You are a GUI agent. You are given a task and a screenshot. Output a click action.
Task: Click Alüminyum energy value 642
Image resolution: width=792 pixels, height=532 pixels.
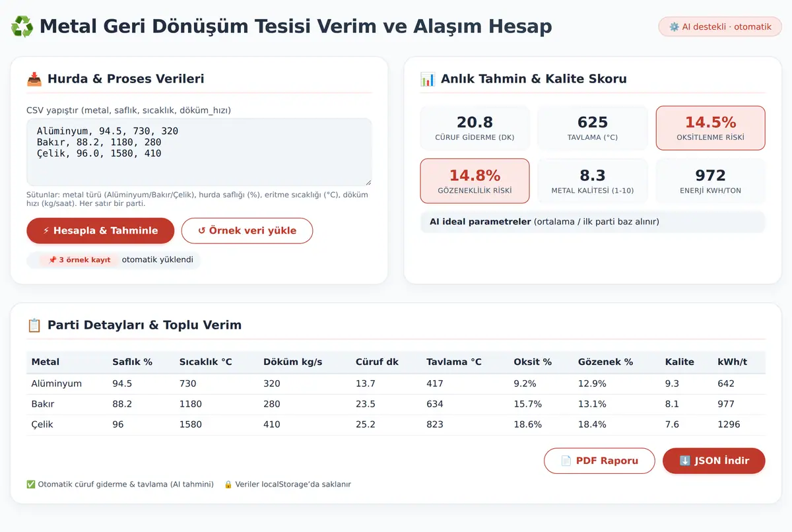(x=726, y=383)
